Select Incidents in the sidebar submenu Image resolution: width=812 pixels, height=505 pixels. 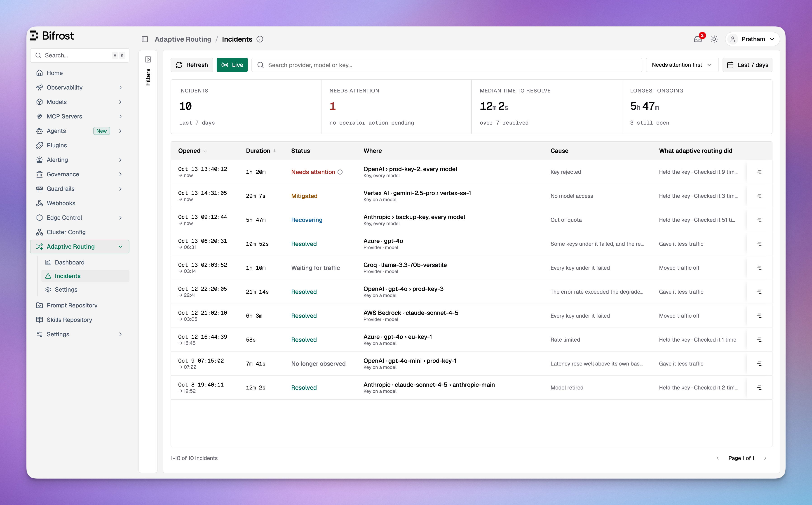coord(85,276)
